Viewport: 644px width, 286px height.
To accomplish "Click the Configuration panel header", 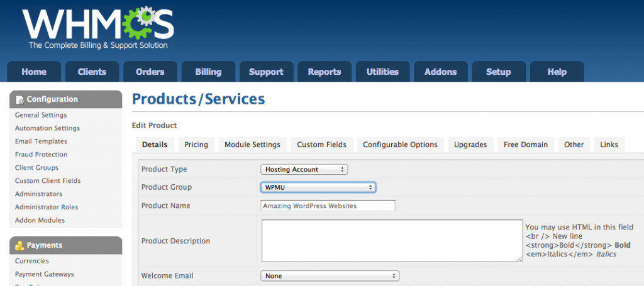I will point(65,99).
